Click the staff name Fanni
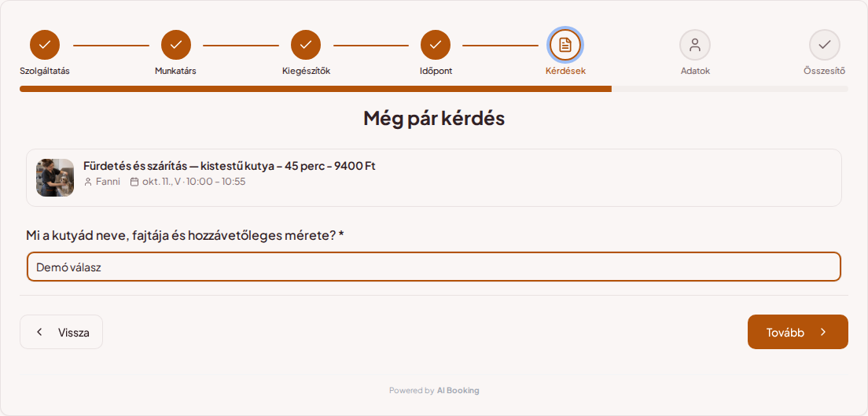 tap(108, 182)
